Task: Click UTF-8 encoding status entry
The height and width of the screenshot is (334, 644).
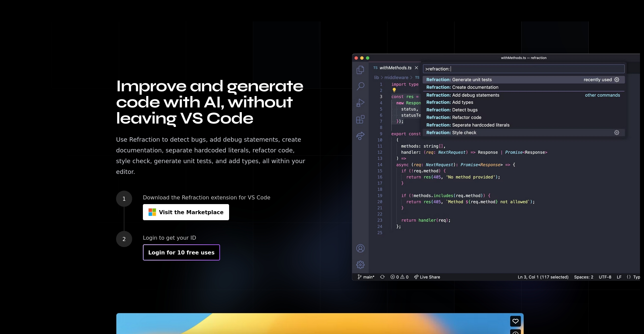Action: tap(605, 277)
